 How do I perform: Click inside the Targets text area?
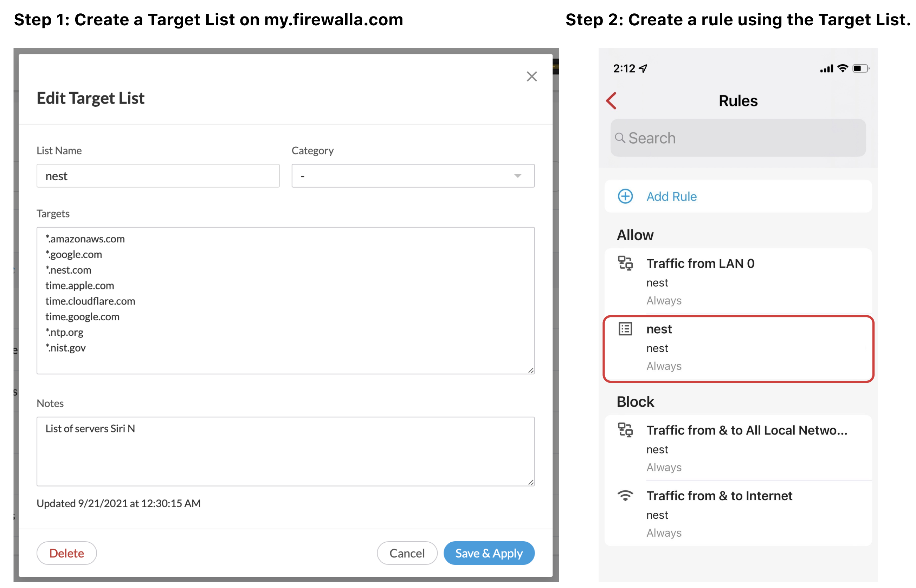coord(286,300)
